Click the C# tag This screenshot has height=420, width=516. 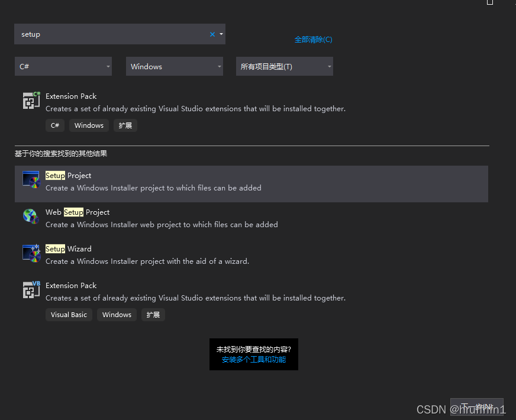click(55, 125)
